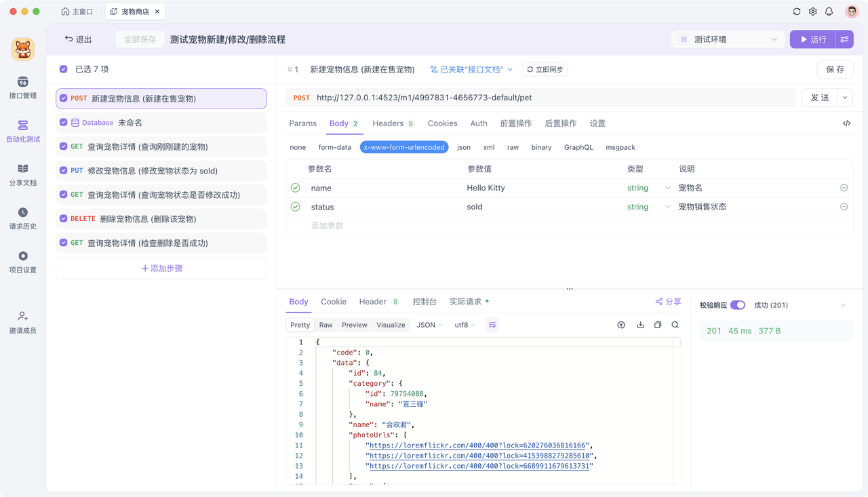Image resolution: width=868 pixels, height=497 pixels.
Task: Select the raw body type
Action: 513,147
